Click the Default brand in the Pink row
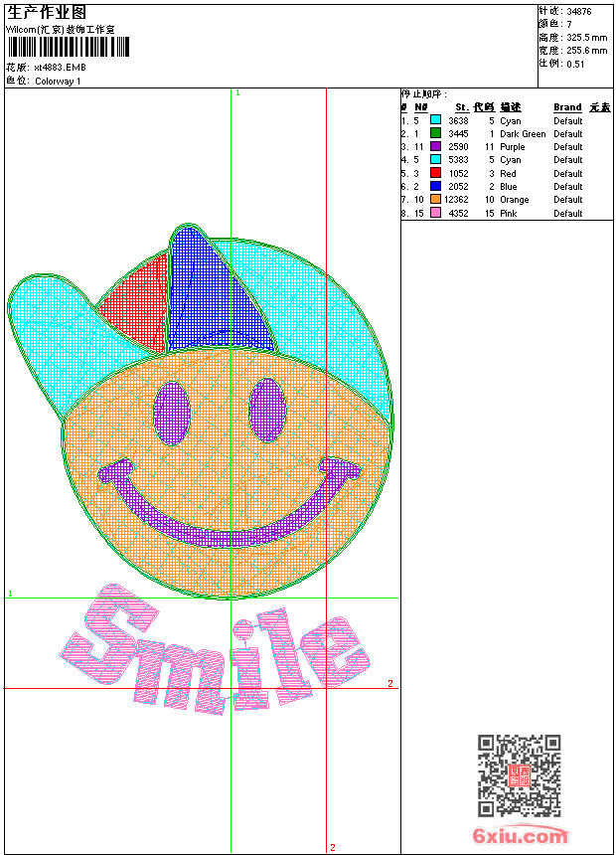This screenshot has height=855, width=616. pyautogui.click(x=568, y=213)
